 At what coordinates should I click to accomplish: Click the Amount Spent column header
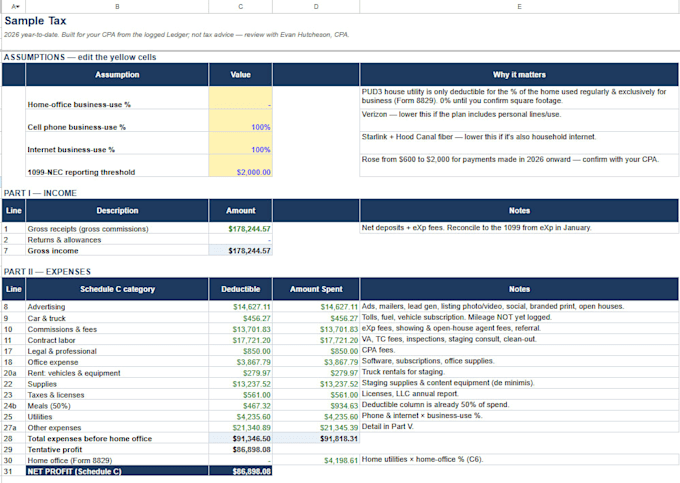(316, 289)
